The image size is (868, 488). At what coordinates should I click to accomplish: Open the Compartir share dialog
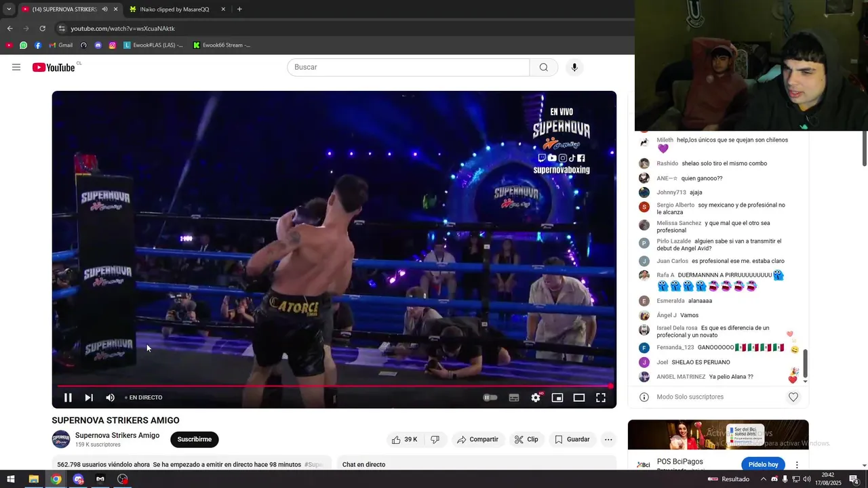(x=477, y=439)
